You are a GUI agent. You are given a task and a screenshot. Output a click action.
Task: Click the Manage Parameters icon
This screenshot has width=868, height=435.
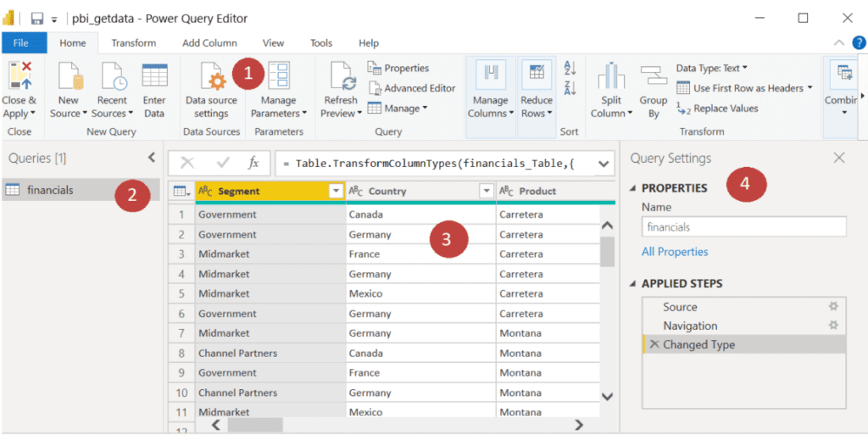tap(278, 75)
